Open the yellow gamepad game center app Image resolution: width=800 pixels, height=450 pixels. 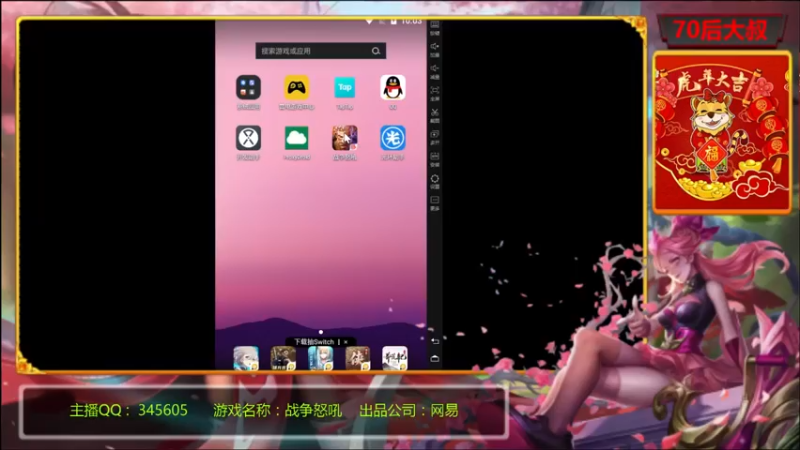296,87
